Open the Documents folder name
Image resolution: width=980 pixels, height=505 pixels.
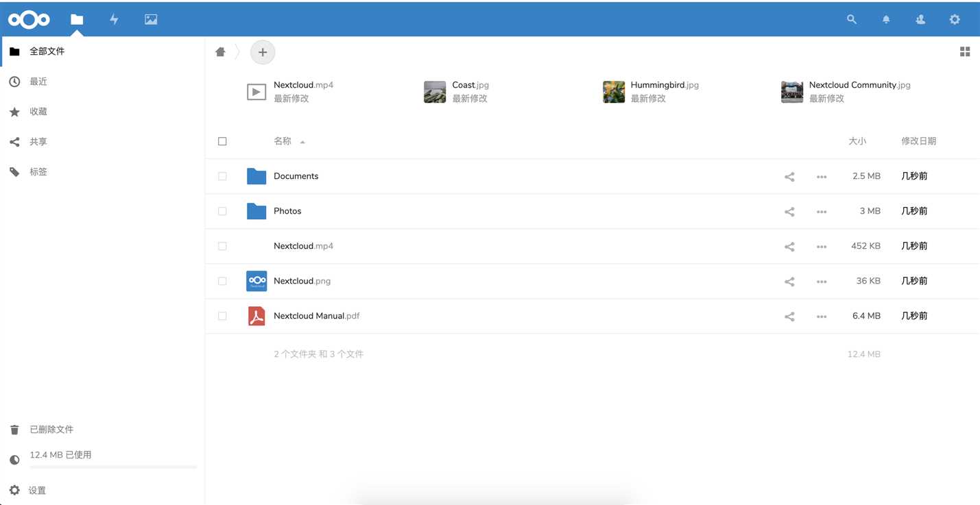point(296,176)
